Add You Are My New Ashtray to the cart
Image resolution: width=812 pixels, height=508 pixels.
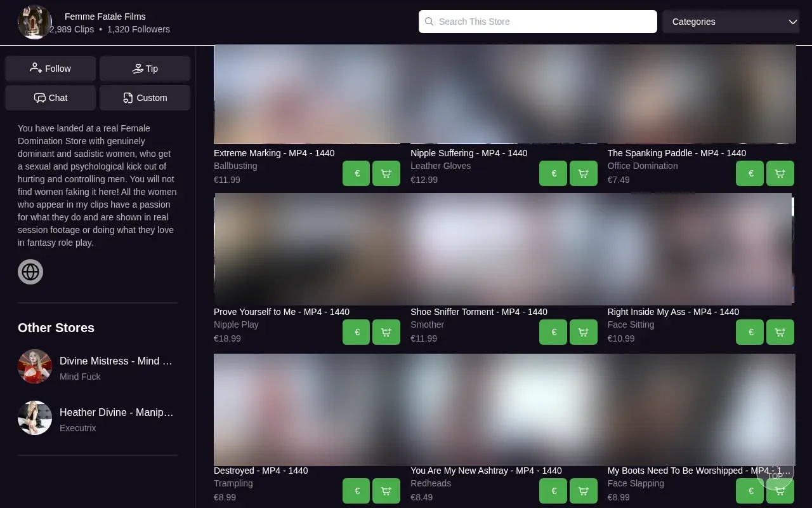click(x=584, y=491)
